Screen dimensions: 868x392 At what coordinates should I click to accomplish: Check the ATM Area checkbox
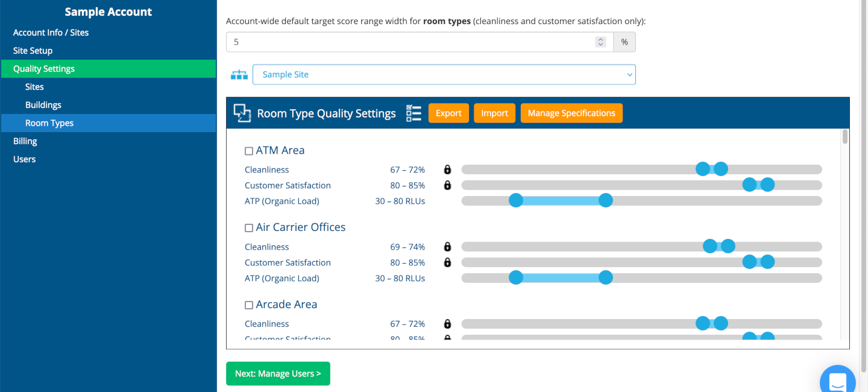pos(249,151)
